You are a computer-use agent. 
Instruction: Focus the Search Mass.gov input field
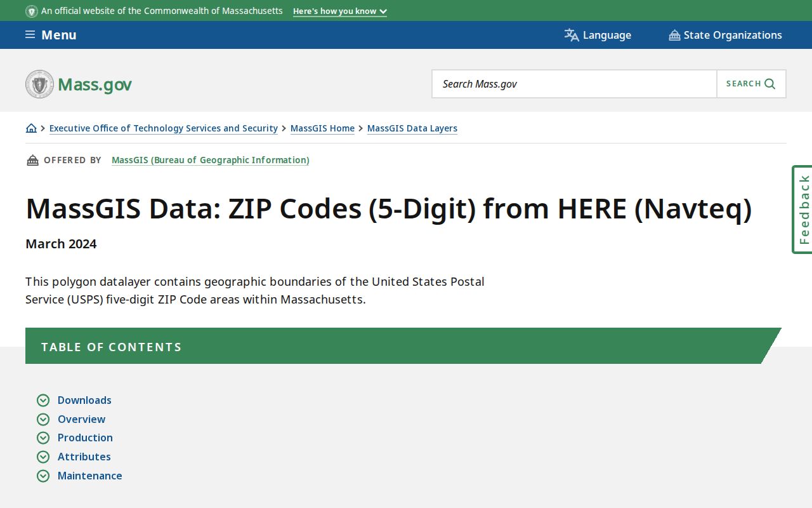coord(574,84)
